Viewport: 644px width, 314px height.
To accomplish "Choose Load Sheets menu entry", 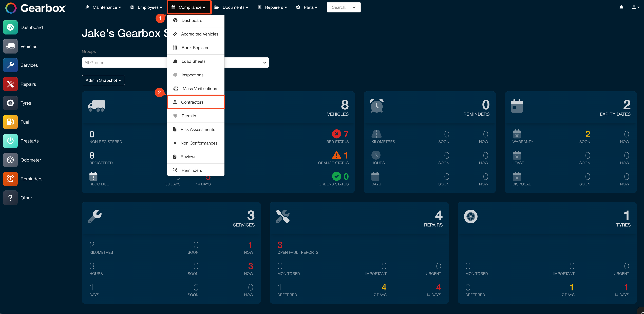I will (x=196, y=61).
